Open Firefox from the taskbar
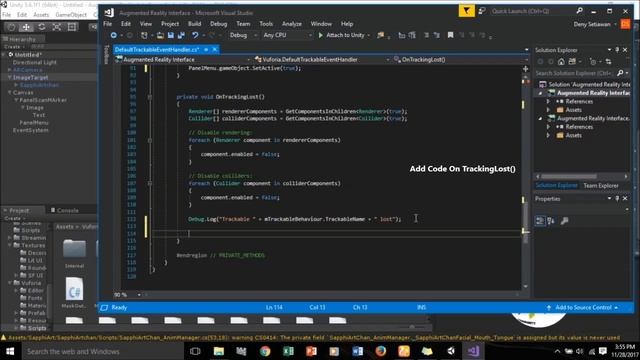The width and height of the screenshot is (640, 360). click(x=380, y=351)
